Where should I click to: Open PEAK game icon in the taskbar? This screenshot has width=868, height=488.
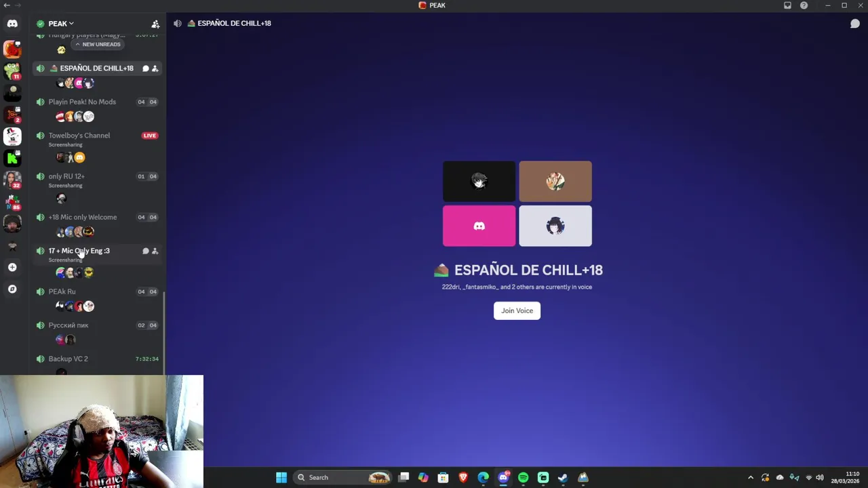(x=583, y=477)
